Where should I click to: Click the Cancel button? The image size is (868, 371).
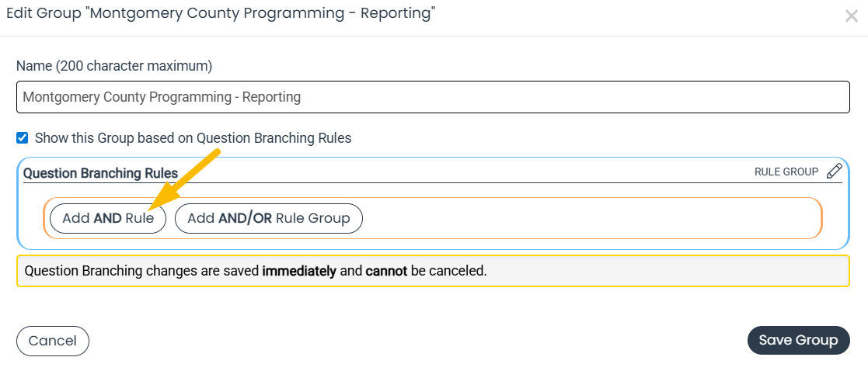point(53,341)
